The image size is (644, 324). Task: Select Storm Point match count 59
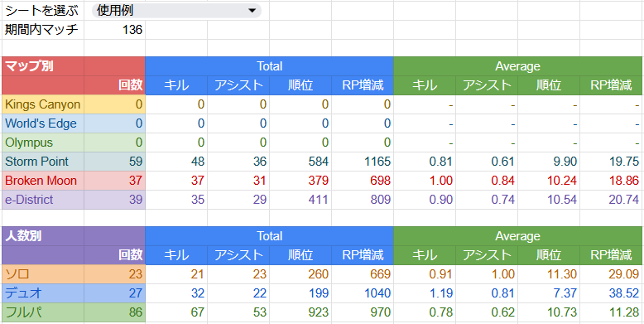[114, 162]
